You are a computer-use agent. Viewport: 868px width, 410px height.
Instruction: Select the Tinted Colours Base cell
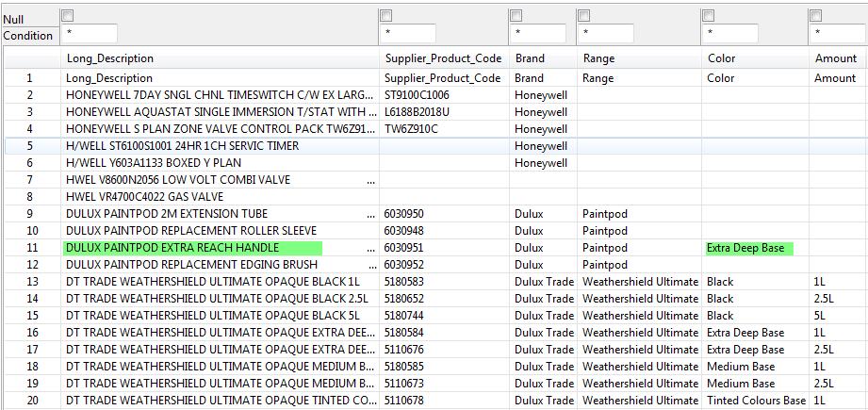click(x=756, y=401)
